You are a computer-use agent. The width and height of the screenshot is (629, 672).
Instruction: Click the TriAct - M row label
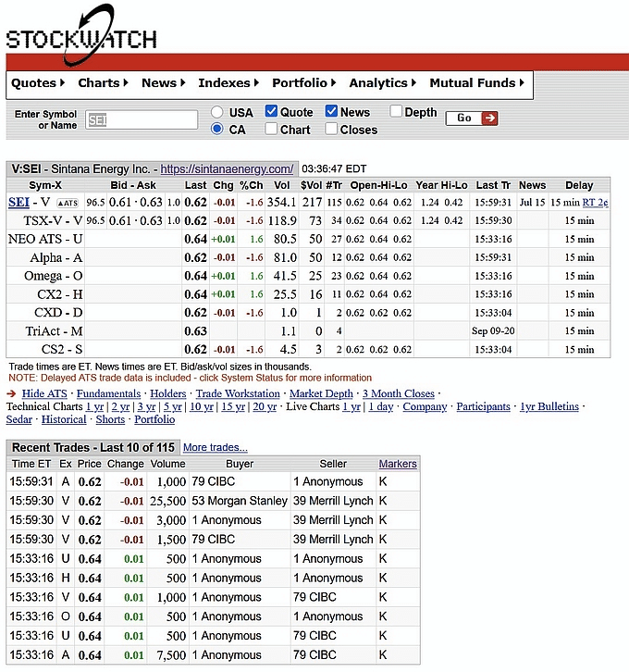pyautogui.click(x=54, y=331)
